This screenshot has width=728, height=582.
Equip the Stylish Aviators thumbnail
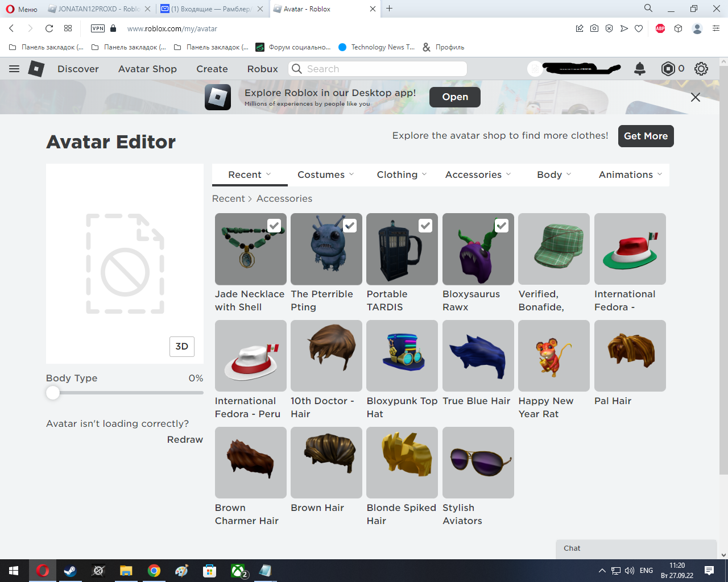point(478,463)
